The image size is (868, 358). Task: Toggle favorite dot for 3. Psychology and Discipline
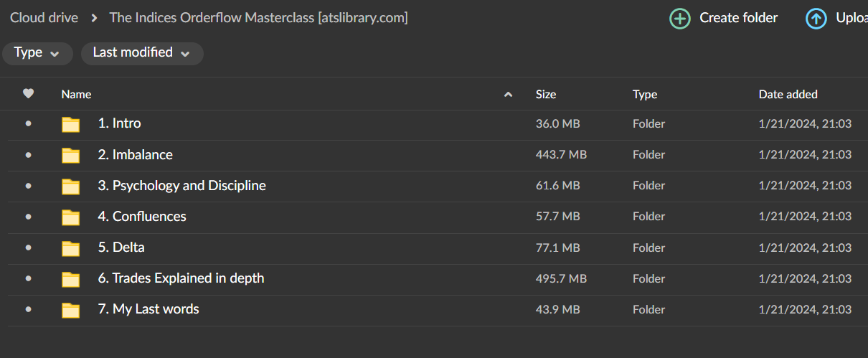point(29,186)
